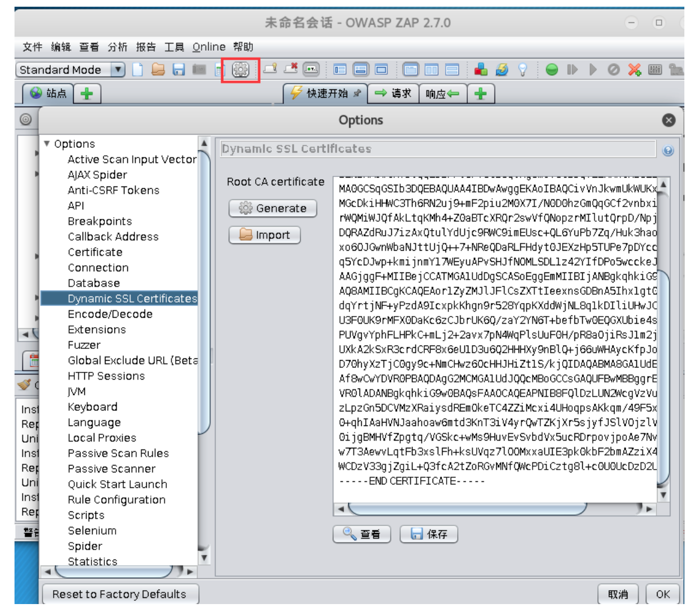Click Reset to Factory Defaults

pyautogui.click(x=121, y=595)
